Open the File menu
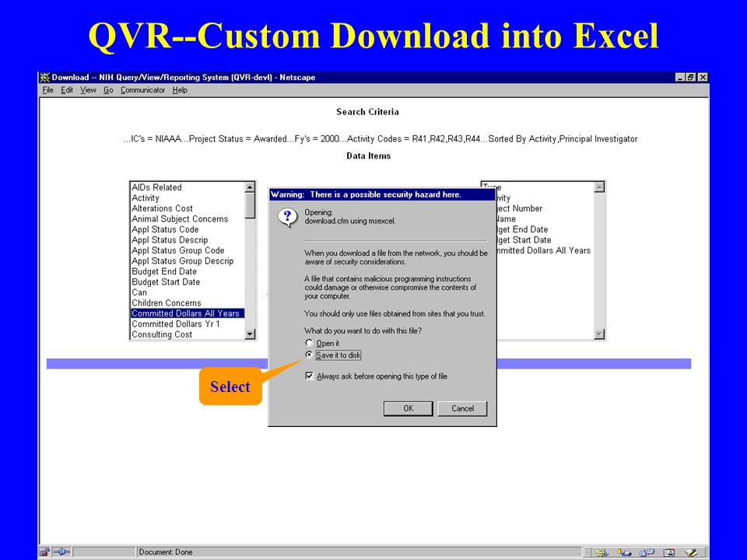This screenshot has width=747, height=560. click(x=47, y=90)
